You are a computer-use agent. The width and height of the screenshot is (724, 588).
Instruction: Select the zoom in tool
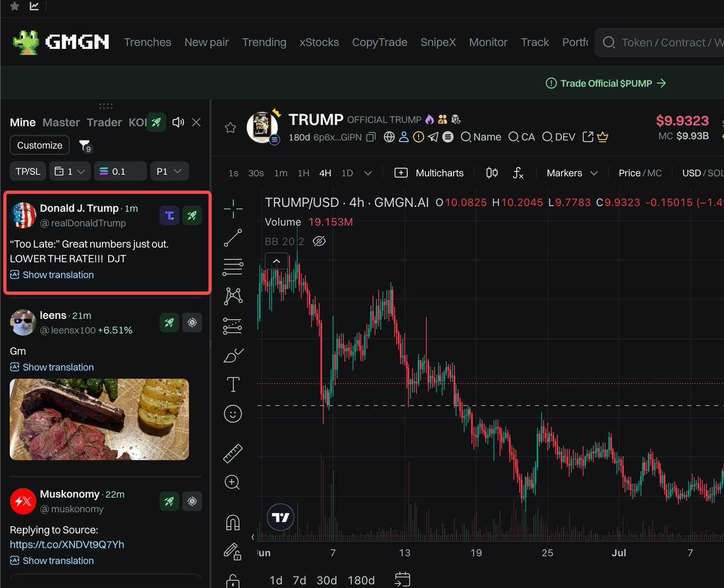(x=233, y=482)
